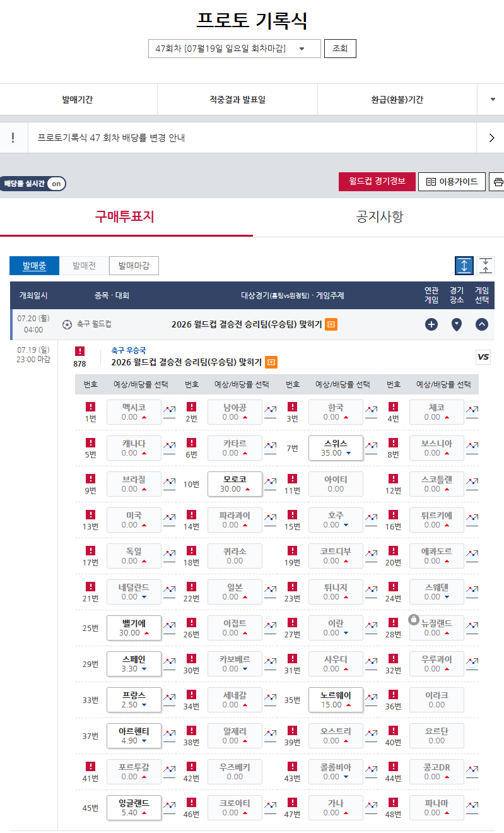Image resolution: width=504 pixels, height=833 pixels.
Task: Select 노르웨이 at odds 15.00
Action: (x=336, y=700)
